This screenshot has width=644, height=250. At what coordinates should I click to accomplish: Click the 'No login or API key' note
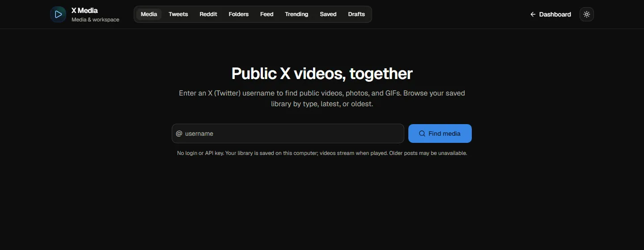pos(322,153)
